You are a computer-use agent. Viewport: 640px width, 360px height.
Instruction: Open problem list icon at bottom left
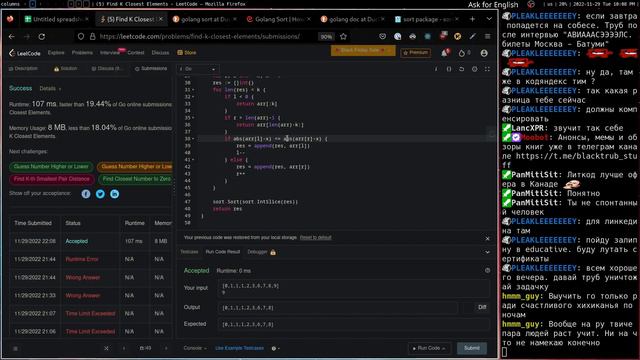click(16, 349)
